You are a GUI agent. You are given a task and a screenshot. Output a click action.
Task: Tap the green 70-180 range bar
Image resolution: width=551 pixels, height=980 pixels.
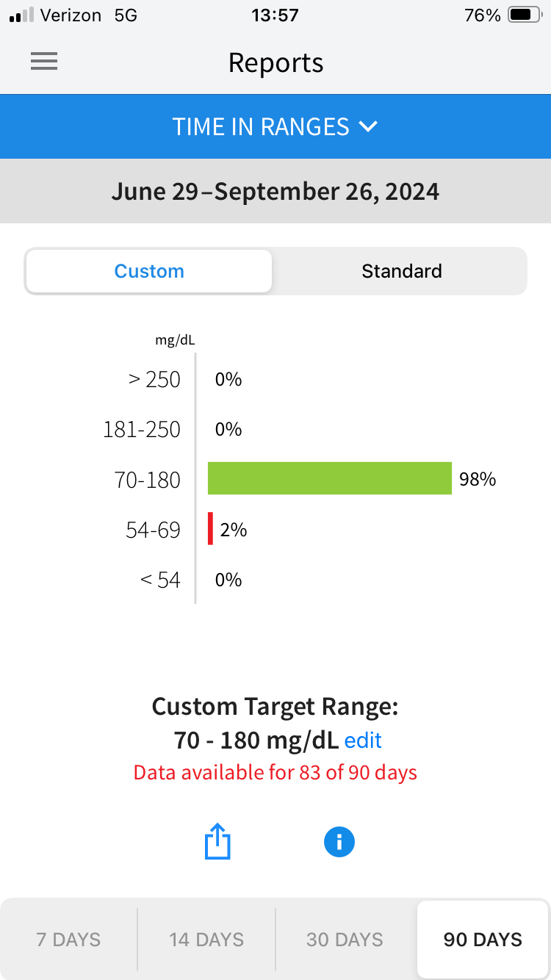(329, 478)
